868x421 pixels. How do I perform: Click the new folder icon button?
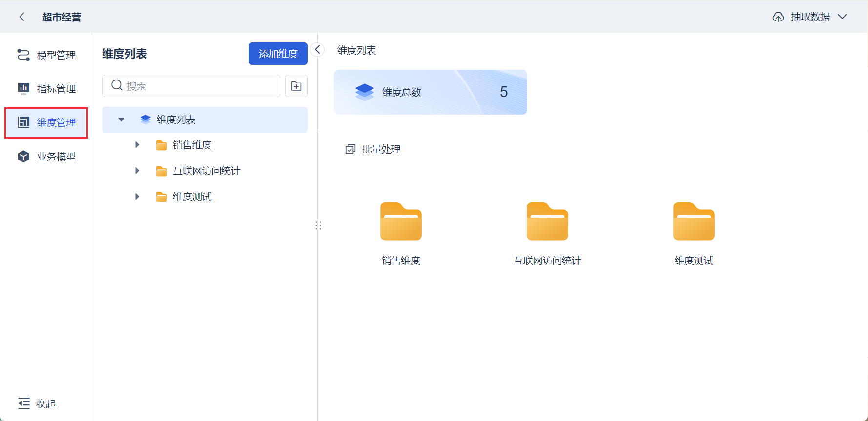(296, 86)
